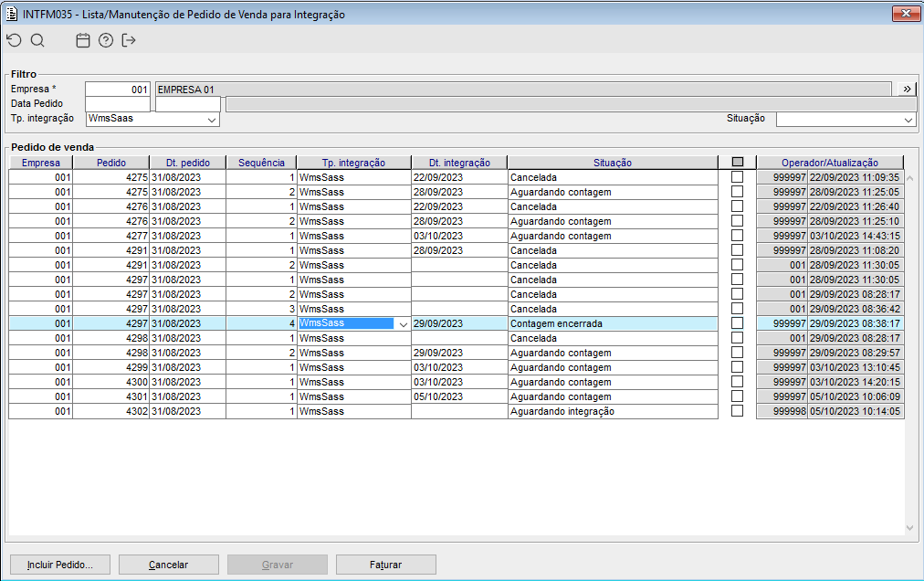Image resolution: width=924 pixels, height=581 pixels.
Task: Select checkbox in Aguardando integração row
Action: [x=737, y=411]
